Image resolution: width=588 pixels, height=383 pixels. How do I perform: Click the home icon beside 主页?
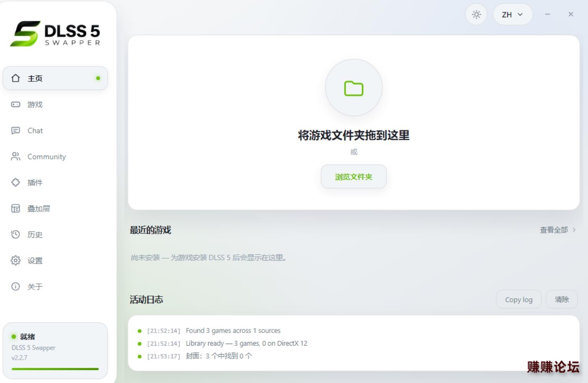[15, 78]
